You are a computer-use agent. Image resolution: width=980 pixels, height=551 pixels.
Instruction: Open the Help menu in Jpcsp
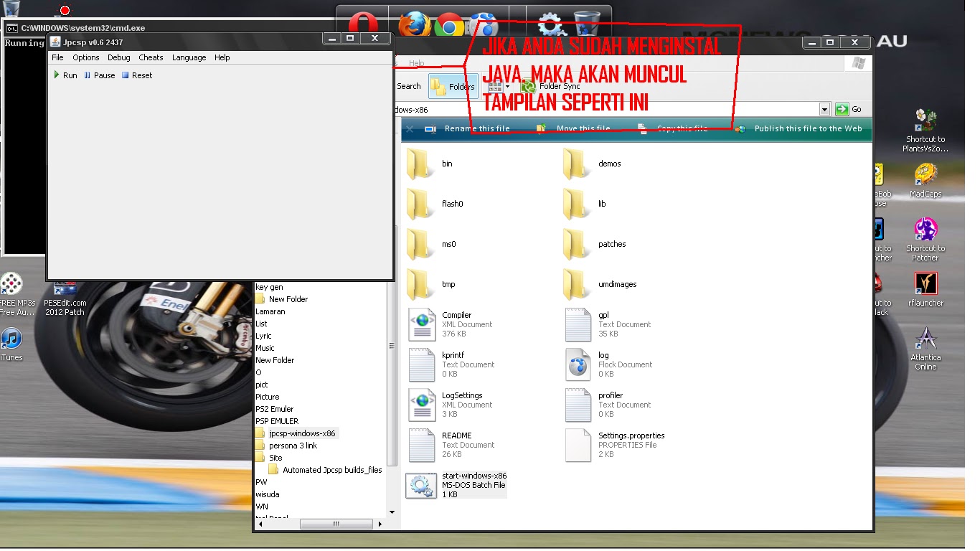[x=222, y=57]
